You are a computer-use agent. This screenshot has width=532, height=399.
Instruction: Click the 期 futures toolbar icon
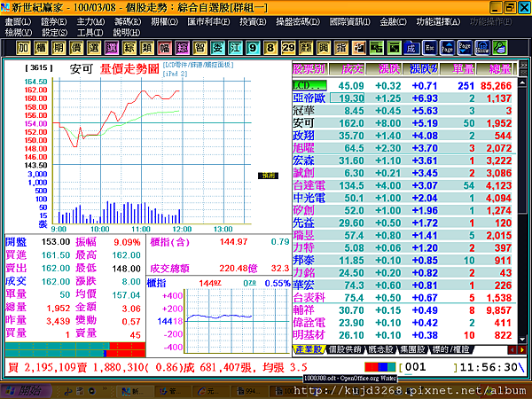[x=59, y=48]
